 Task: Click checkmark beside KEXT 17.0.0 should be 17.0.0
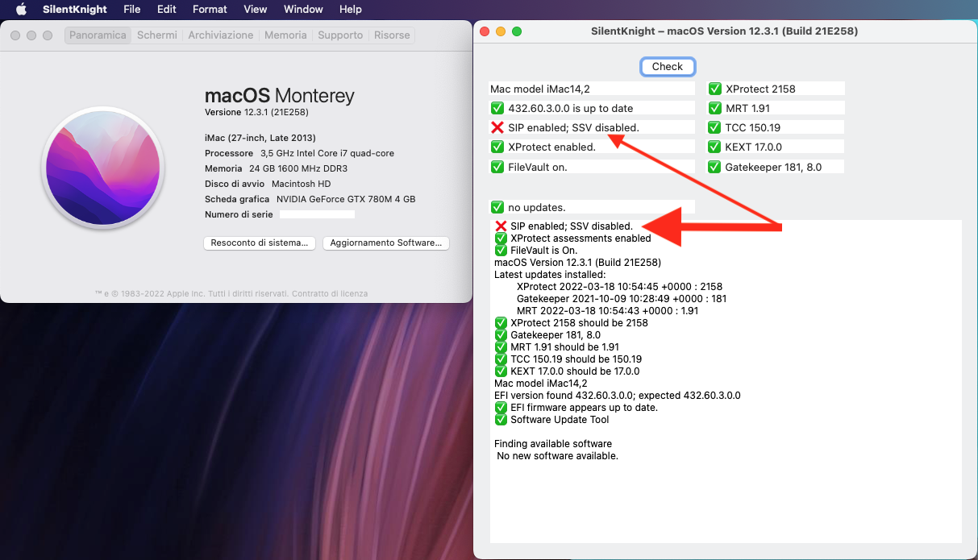pos(501,371)
